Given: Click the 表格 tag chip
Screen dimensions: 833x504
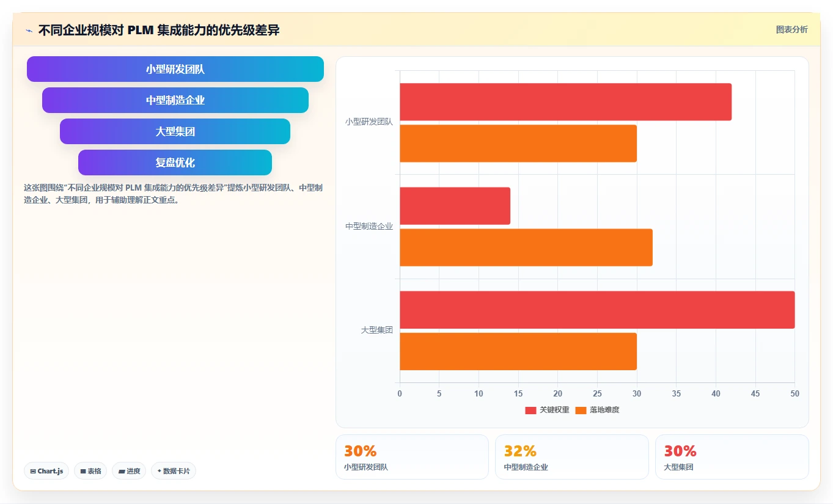Looking at the screenshot, I should click(x=90, y=471).
